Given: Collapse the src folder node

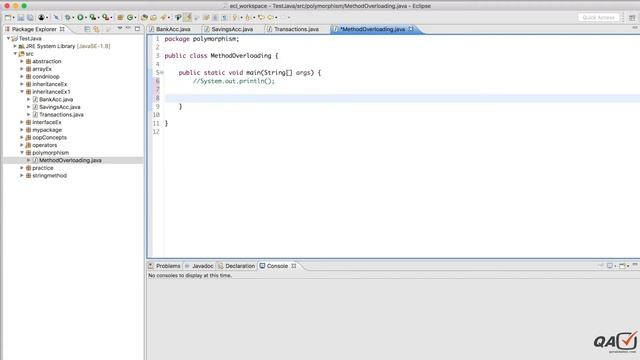Looking at the screenshot, I should pyautogui.click(x=15, y=53).
